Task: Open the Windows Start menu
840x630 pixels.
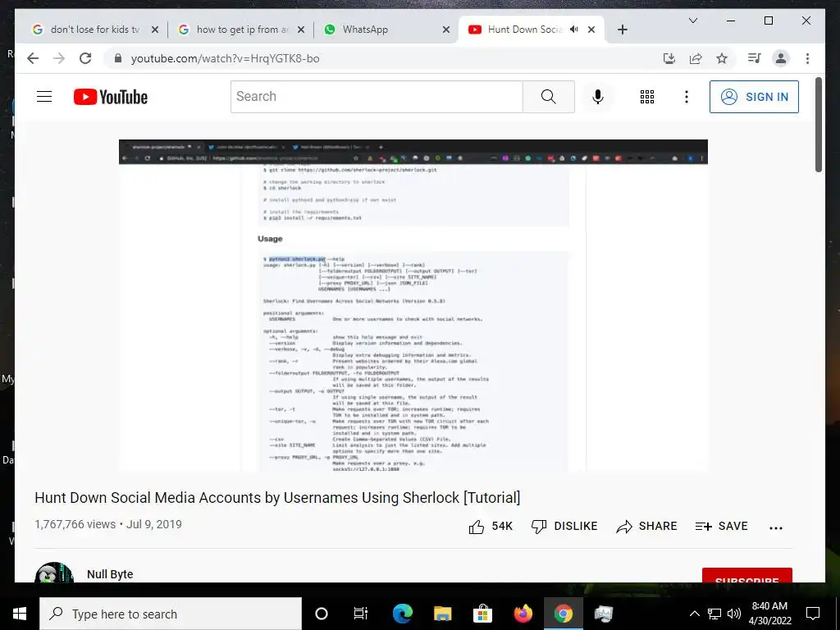Action: (20, 614)
